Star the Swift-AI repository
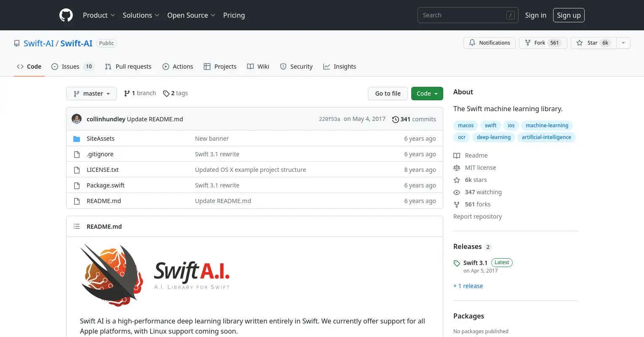The width and height of the screenshot is (644, 337). click(592, 43)
